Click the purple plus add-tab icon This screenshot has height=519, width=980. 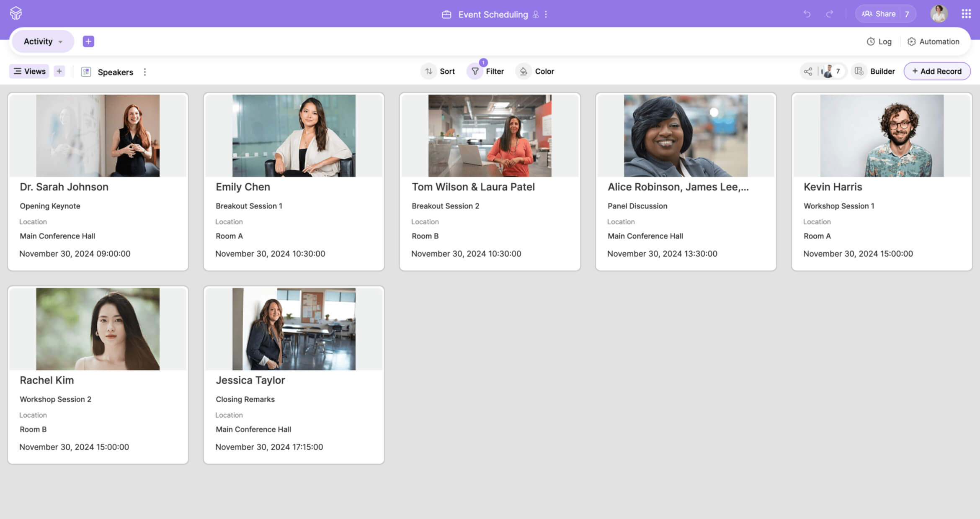point(88,41)
